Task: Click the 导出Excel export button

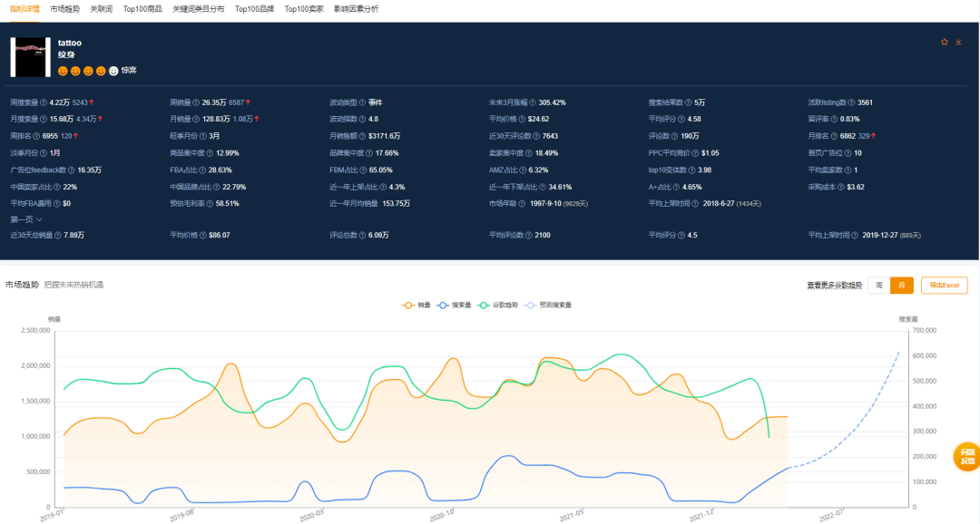Action: pyautogui.click(x=944, y=285)
